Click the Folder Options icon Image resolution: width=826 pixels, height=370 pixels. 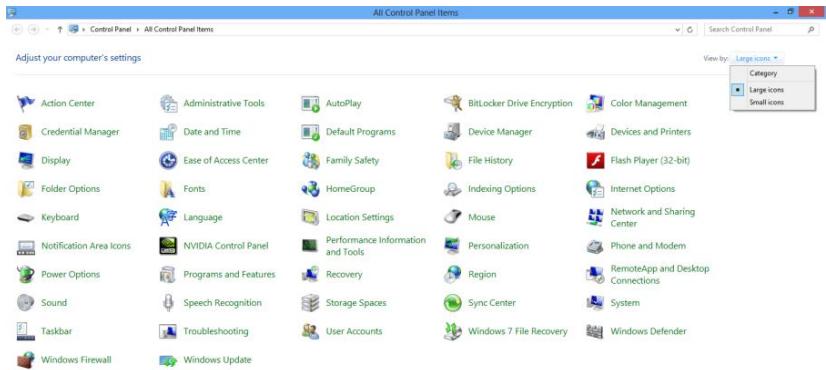point(25,189)
